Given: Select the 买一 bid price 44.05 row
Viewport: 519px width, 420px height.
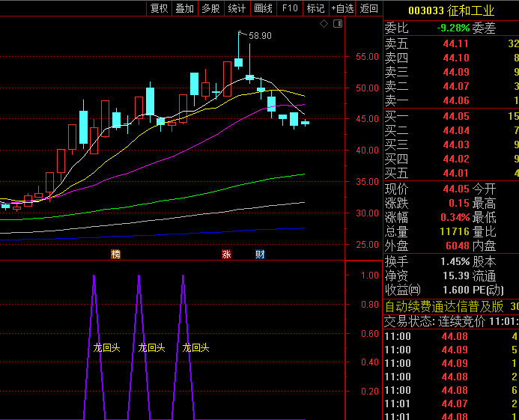Looking at the screenshot, I should click(449, 116).
